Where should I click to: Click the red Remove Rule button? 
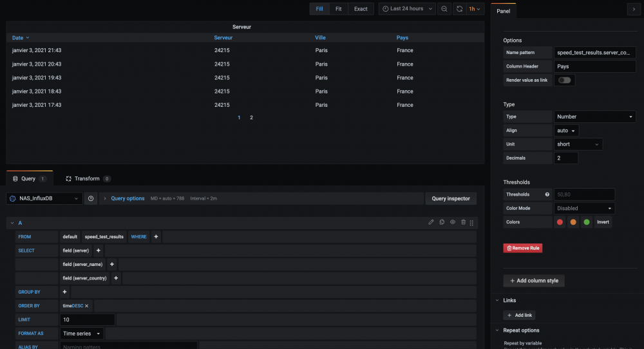(522, 248)
